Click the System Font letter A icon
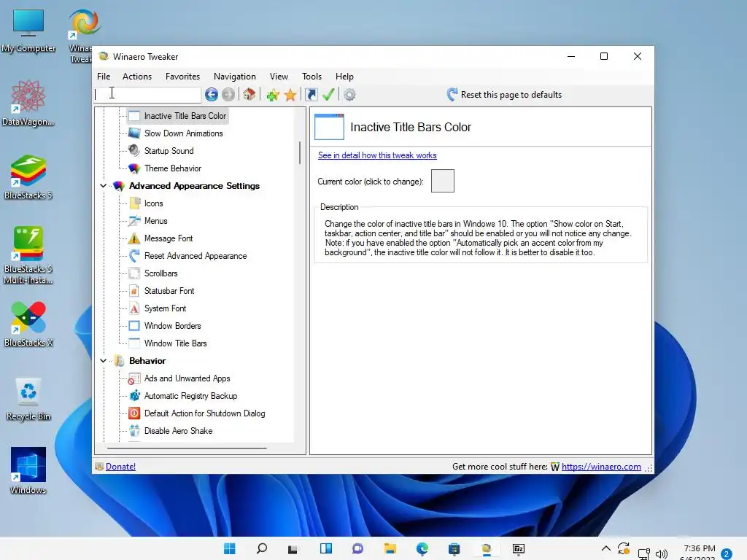 134,308
